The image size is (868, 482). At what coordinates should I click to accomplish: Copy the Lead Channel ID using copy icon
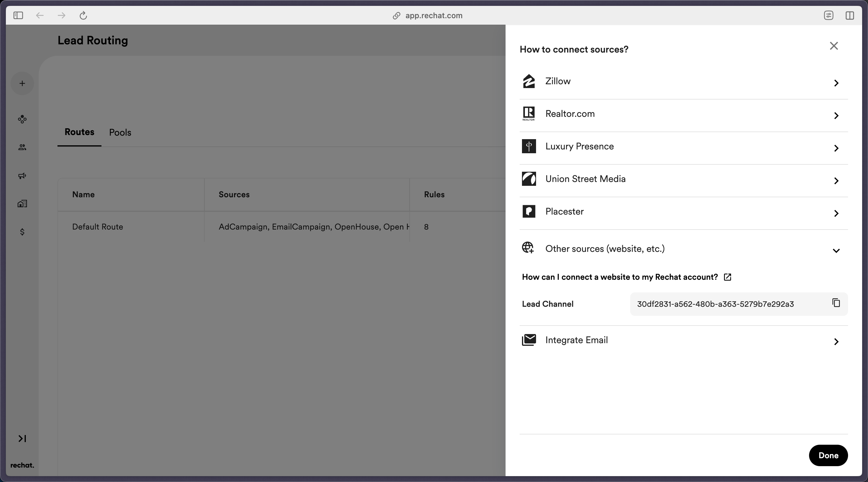(x=836, y=303)
